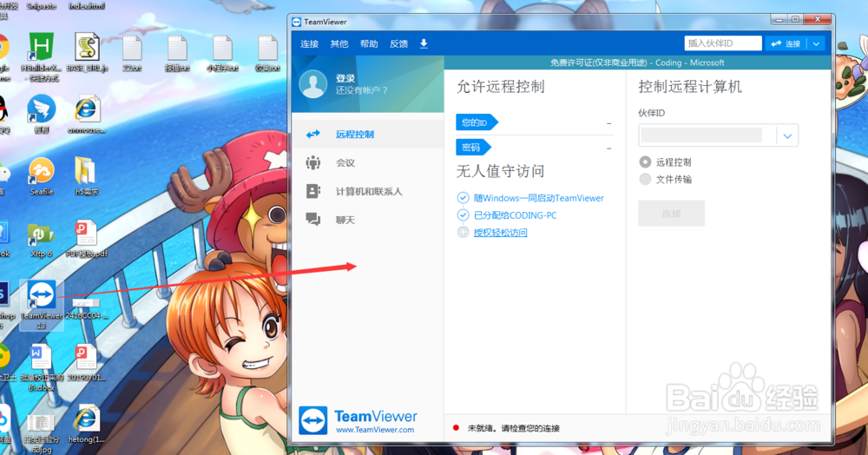The image size is (868, 455).
Task: Click the red connection status dot
Action: pos(457,427)
